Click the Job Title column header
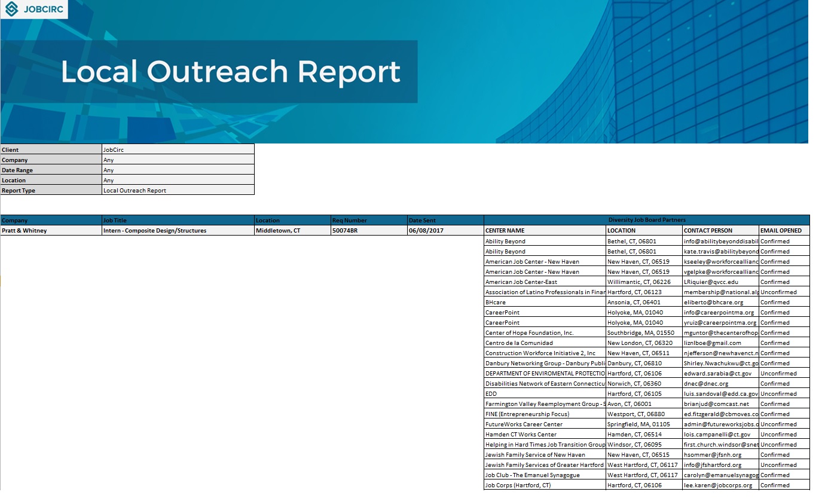 (x=178, y=220)
